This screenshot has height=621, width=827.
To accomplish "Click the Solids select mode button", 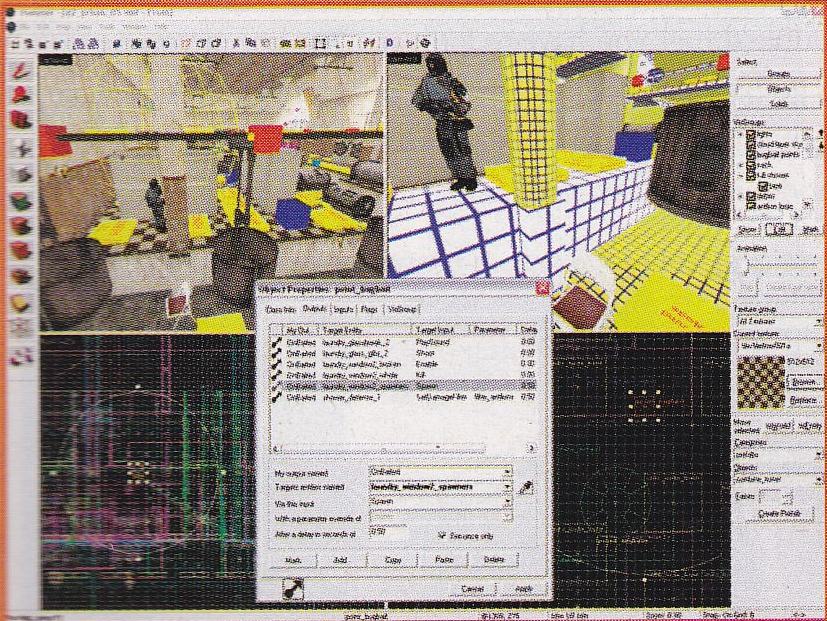I will (x=778, y=104).
